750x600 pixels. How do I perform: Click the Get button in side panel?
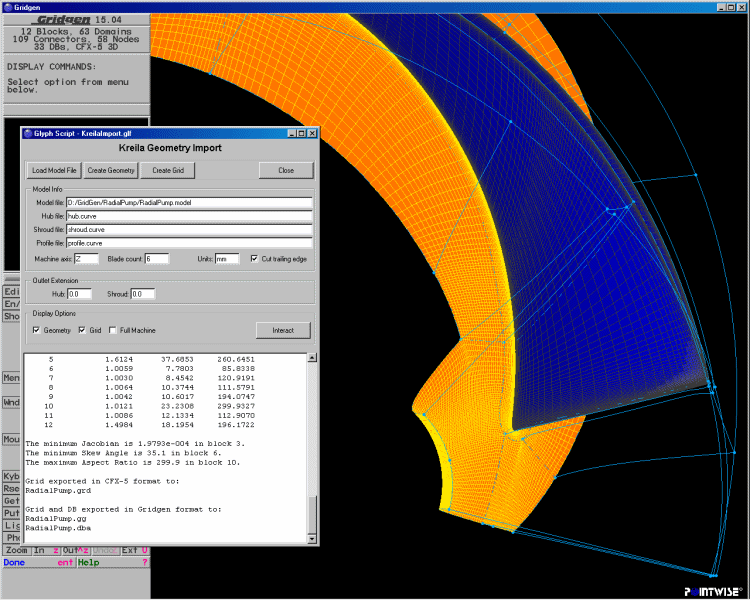coord(12,501)
